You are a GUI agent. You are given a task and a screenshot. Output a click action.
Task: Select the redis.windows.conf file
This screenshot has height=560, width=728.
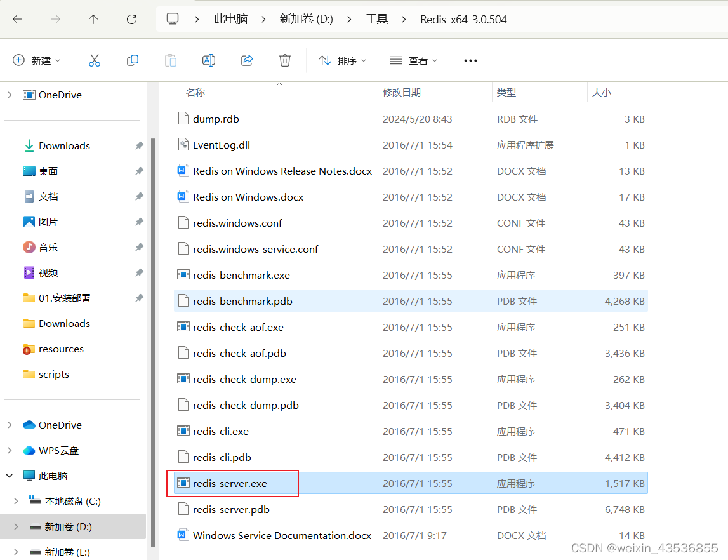click(411, 223)
